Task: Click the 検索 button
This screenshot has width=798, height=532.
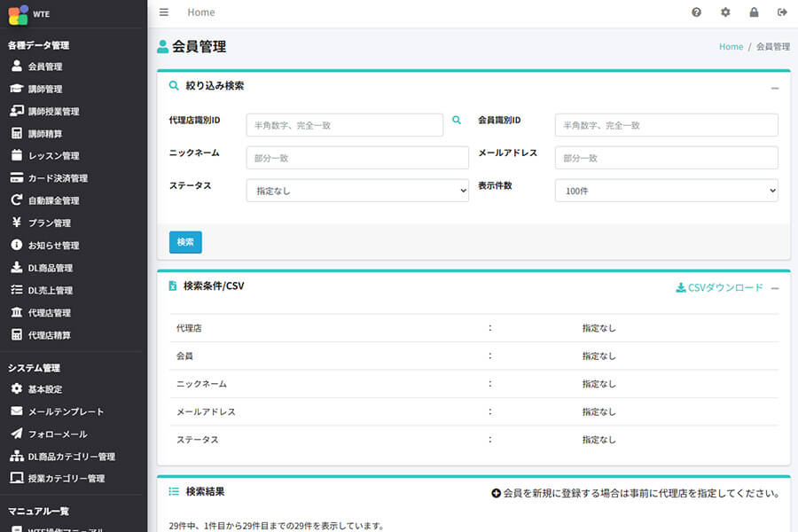Action: tap(184, 241)
